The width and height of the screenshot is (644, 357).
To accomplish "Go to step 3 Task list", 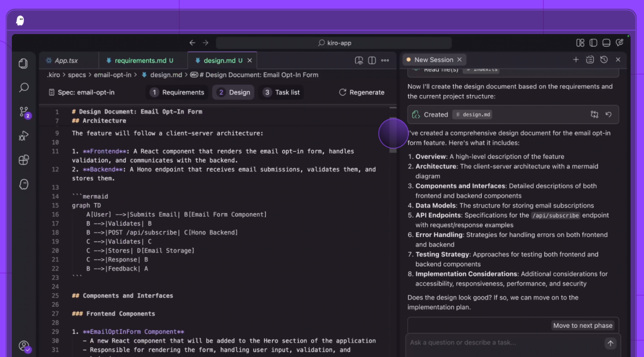I will click(281, 93).
